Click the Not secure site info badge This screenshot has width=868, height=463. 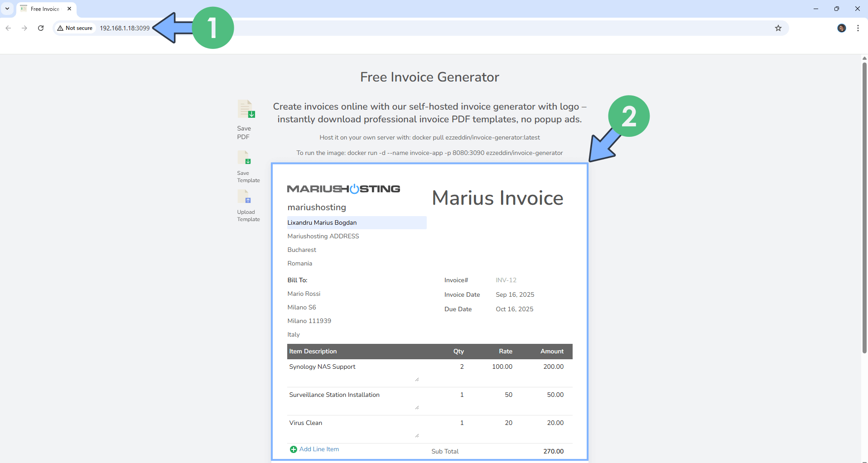pyautogui.click(x=75, y=28)
